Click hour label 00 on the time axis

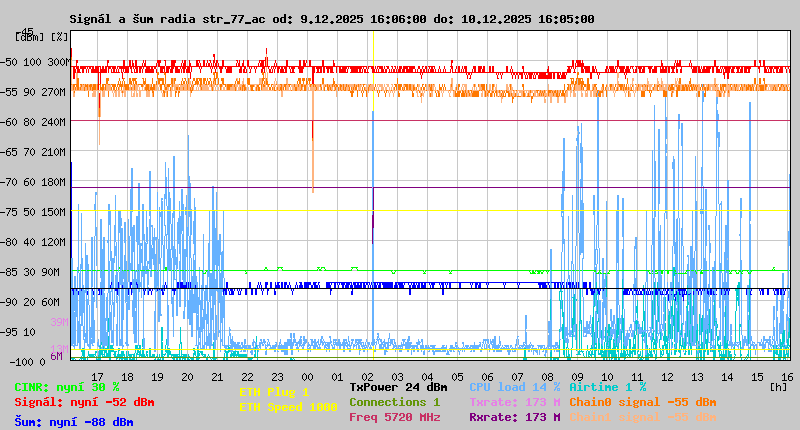(x=307, y=377)
